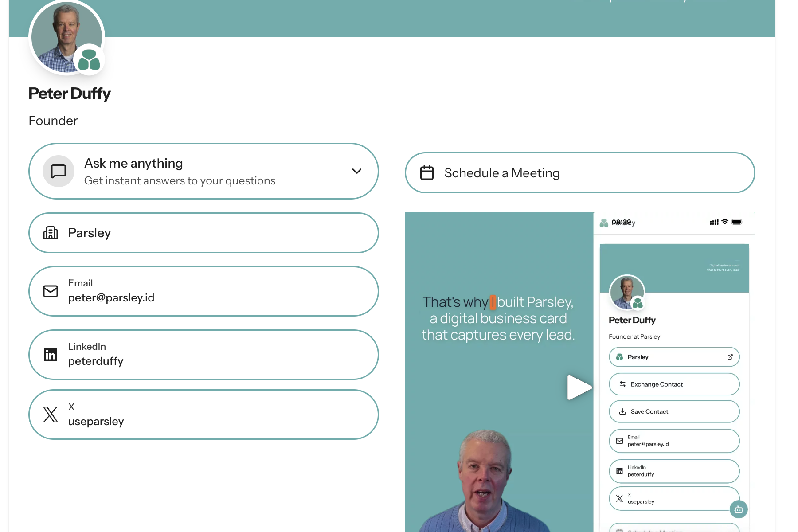
Task: Expand the Ask me anything chevron
Action: (357, 171)
